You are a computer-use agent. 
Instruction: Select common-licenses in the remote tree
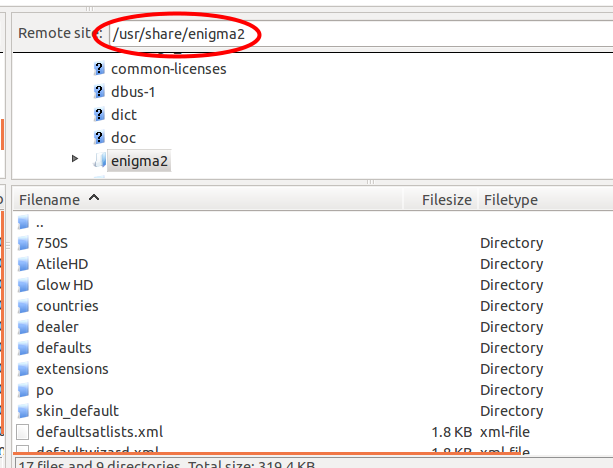(x=168, y=69)
